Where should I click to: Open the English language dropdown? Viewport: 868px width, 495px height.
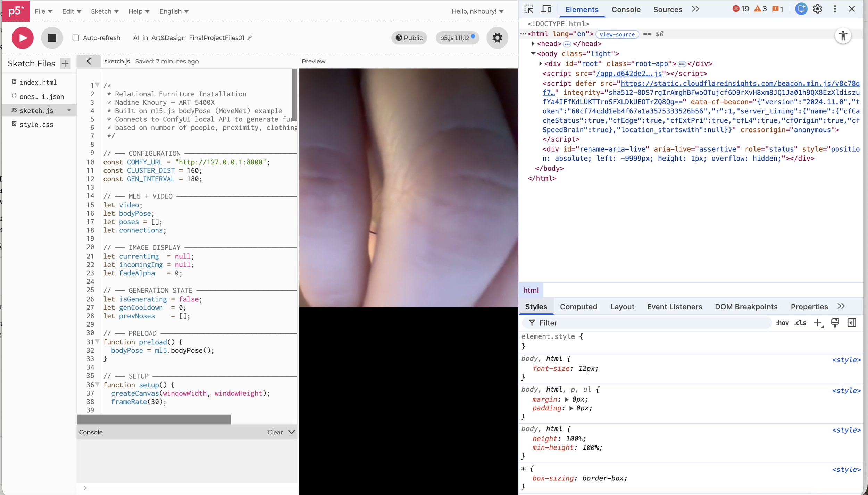click(x=174, y=11)
